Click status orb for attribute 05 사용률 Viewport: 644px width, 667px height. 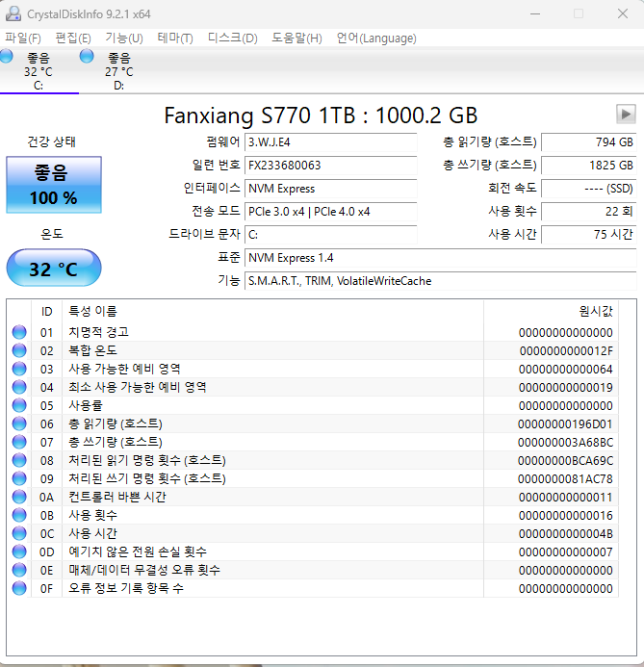(19, 405)
